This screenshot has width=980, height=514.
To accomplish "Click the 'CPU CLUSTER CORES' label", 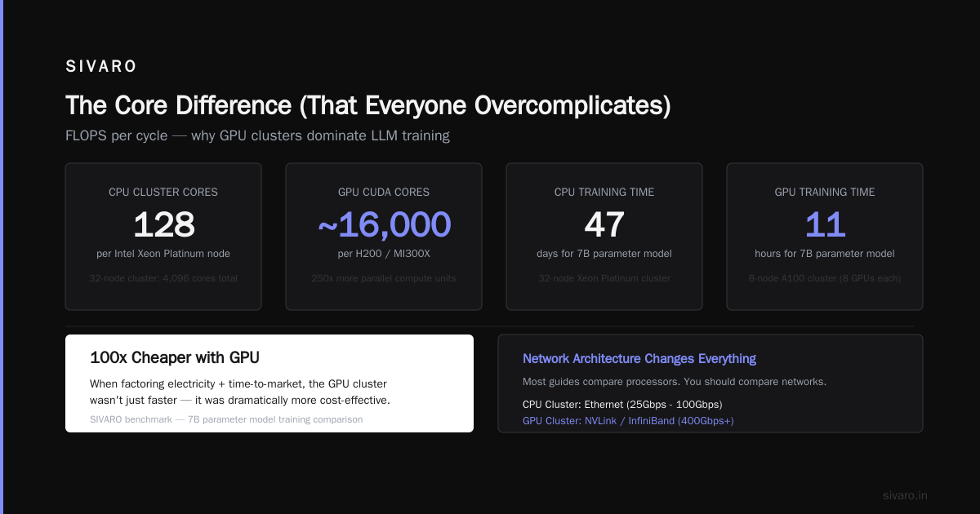I will tap(163, 193).
